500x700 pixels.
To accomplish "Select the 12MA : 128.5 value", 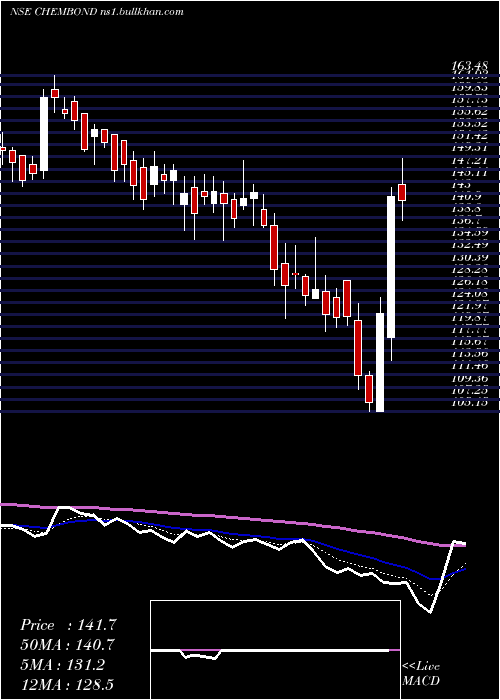I will [x=69, y=684].
